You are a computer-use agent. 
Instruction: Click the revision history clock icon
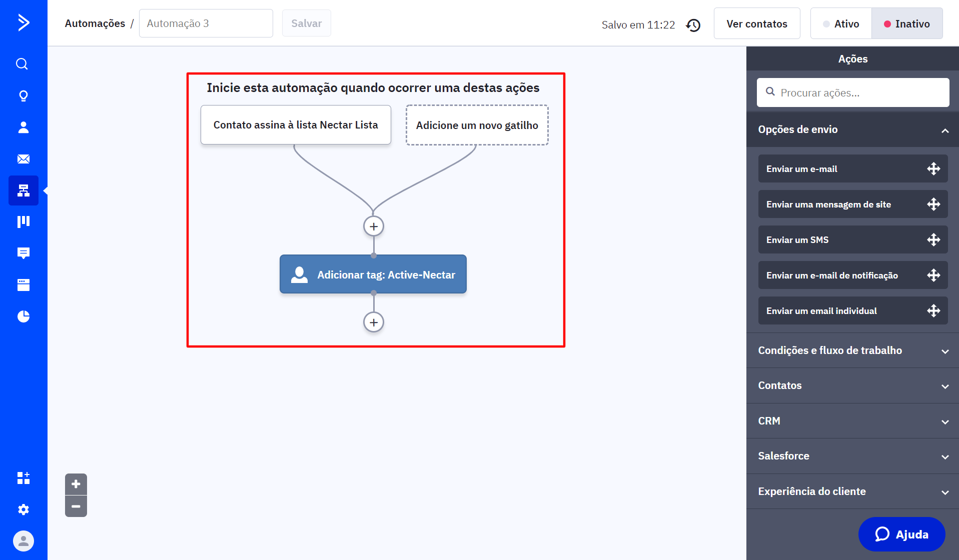tap(693, 24)
